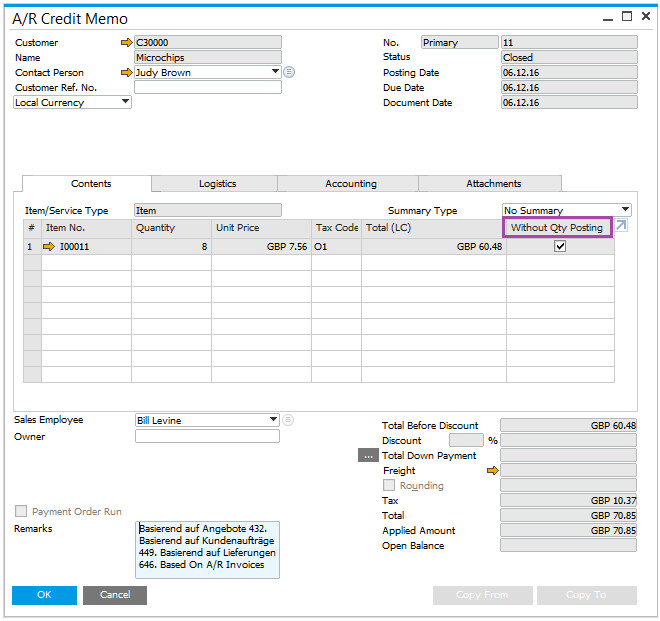Expand the Summary Type dropdown
This screenshot has height=621, width=660.
(x=625, y=210)
